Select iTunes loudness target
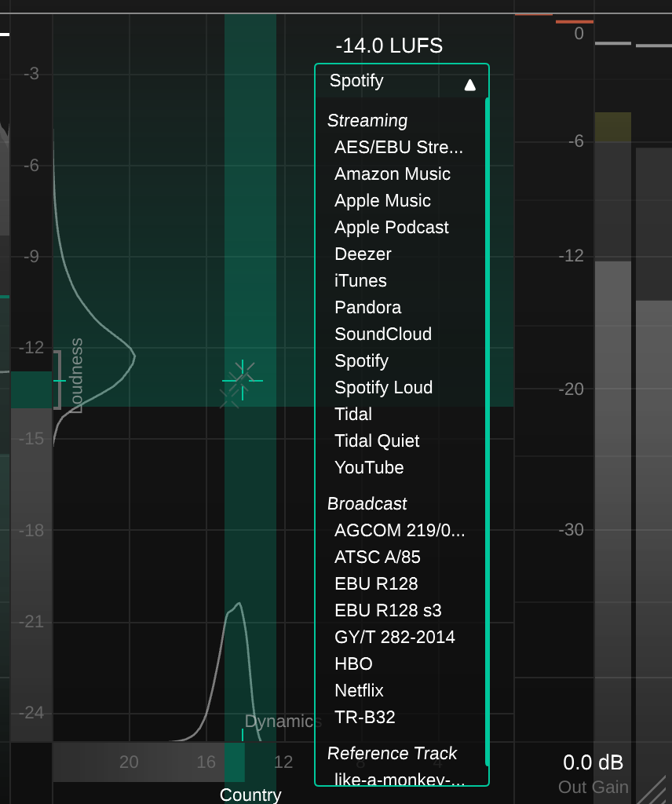 pos(360,280)
